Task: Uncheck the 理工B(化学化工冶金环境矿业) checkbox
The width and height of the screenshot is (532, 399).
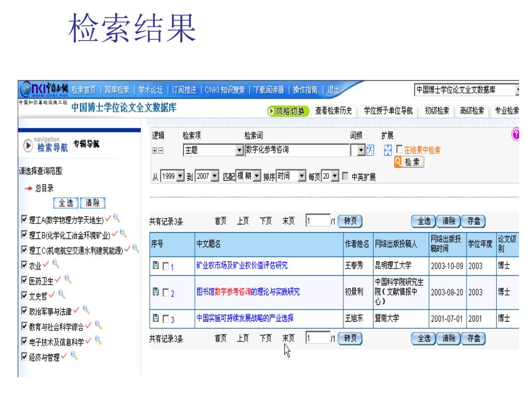Action: 24,234
